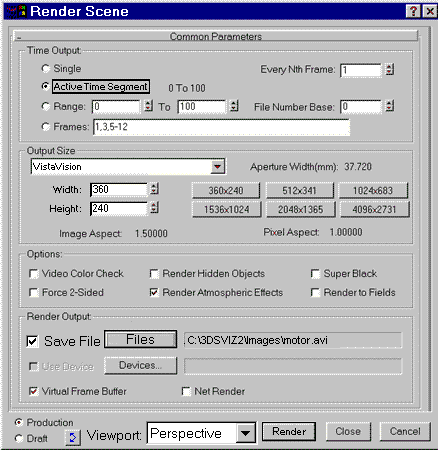Click the Every Nth Frame spinner arrows
The height and width of the screenshot is (450, 438).
point(389,70)
